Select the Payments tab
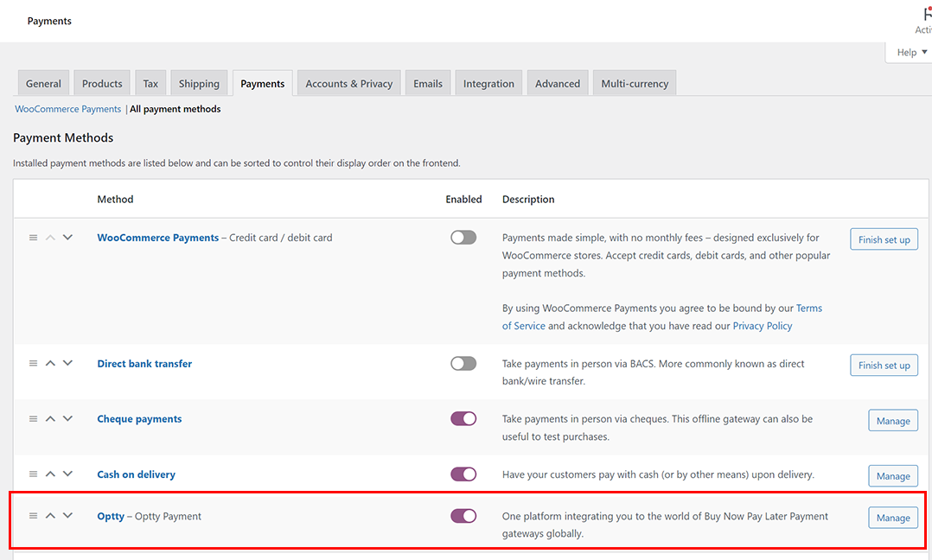Image resolution: width=932 pixels, height=560 pixels. click(x=263, y=84)
